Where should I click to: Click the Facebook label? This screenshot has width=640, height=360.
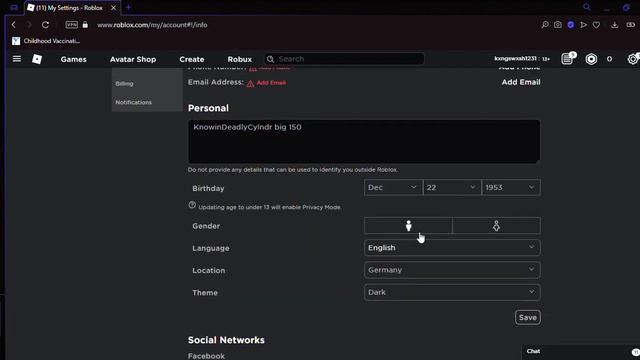pyautogui.click(x=206, y=356)
